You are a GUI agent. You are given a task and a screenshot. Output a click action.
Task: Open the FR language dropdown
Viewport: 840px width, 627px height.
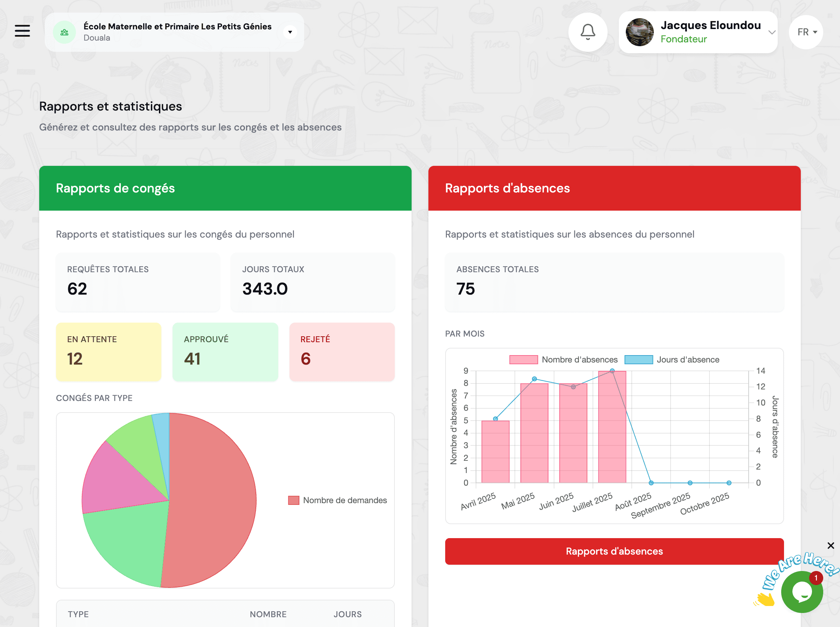(805, 32)
